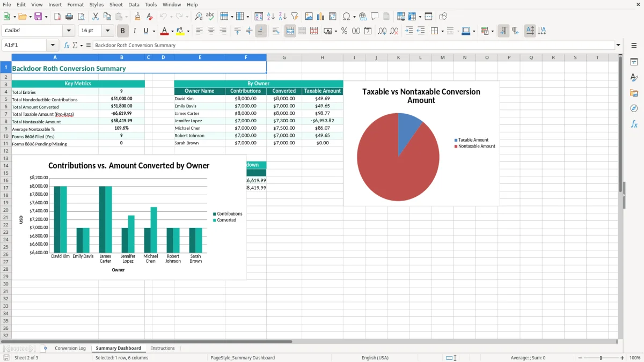Insert hyperlink globe icon
This screenshot has height=362, width=644.
pyautogui.click(x=363, y=17)
